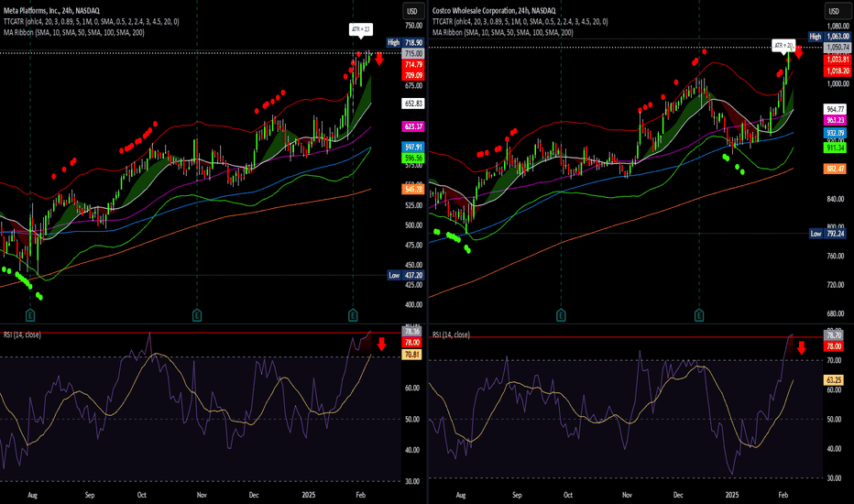The width and height of the screenshot is (854, 504).
Task: Click the red down arrow on Costco price chart
Action: (798, 53)
